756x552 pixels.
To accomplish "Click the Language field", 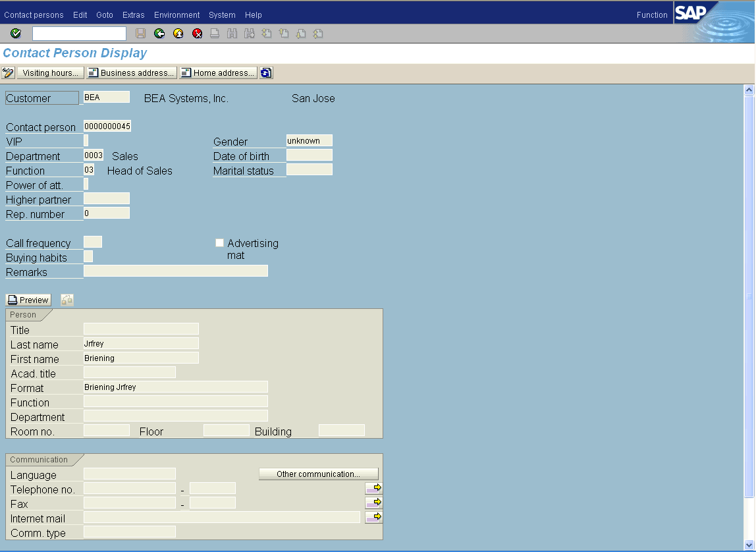I will coord(130,474).
